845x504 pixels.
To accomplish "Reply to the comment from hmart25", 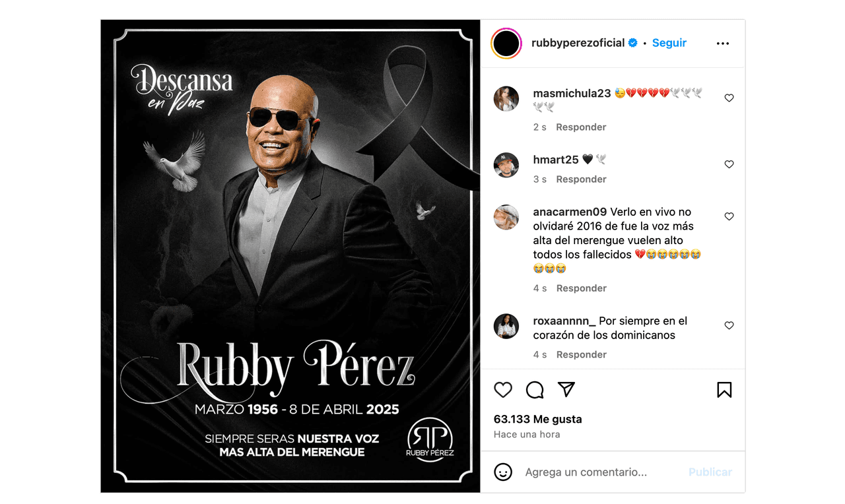I will [x=581, y=179].
